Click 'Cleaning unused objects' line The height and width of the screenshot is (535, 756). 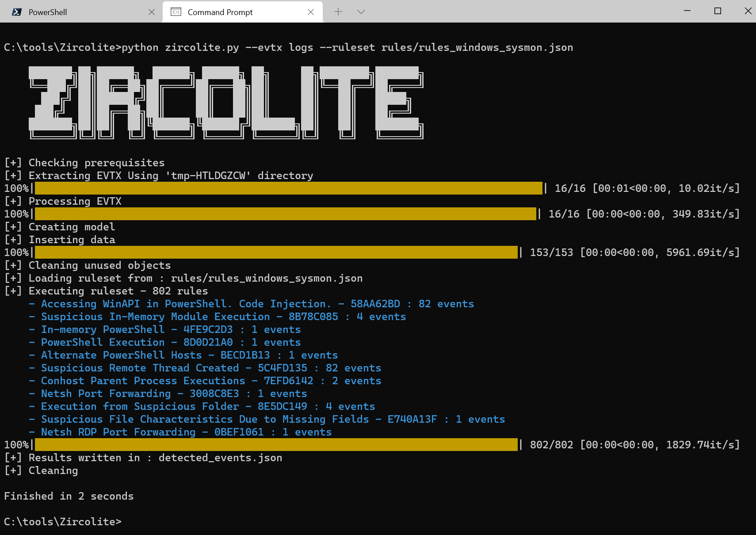(87, 265)
